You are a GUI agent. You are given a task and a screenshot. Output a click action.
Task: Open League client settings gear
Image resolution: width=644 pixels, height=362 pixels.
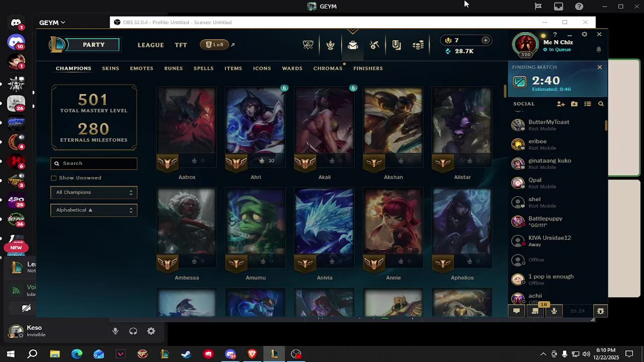[x=584, y=34]
